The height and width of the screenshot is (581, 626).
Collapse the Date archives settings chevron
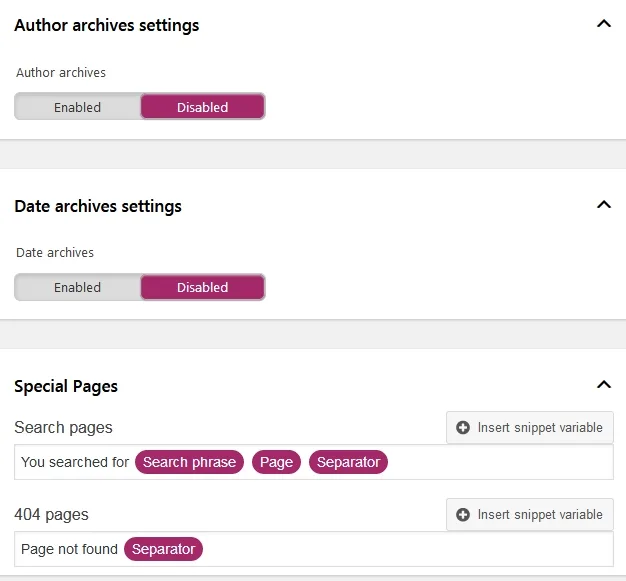[604, 205]
